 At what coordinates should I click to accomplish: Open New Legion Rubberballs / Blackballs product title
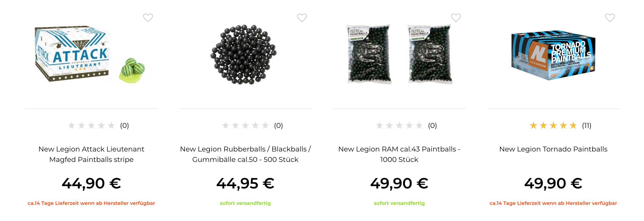pos(245,154)
